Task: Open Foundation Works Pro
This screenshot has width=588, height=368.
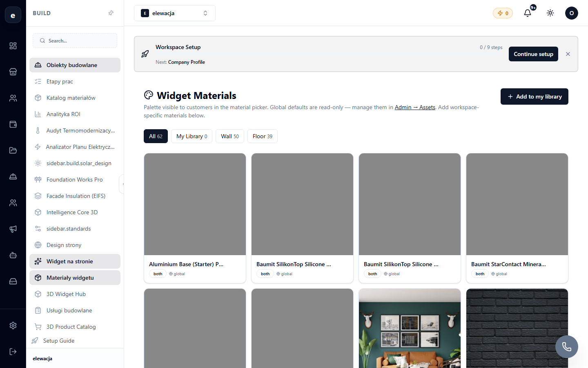Action: [x=75, y=180]
